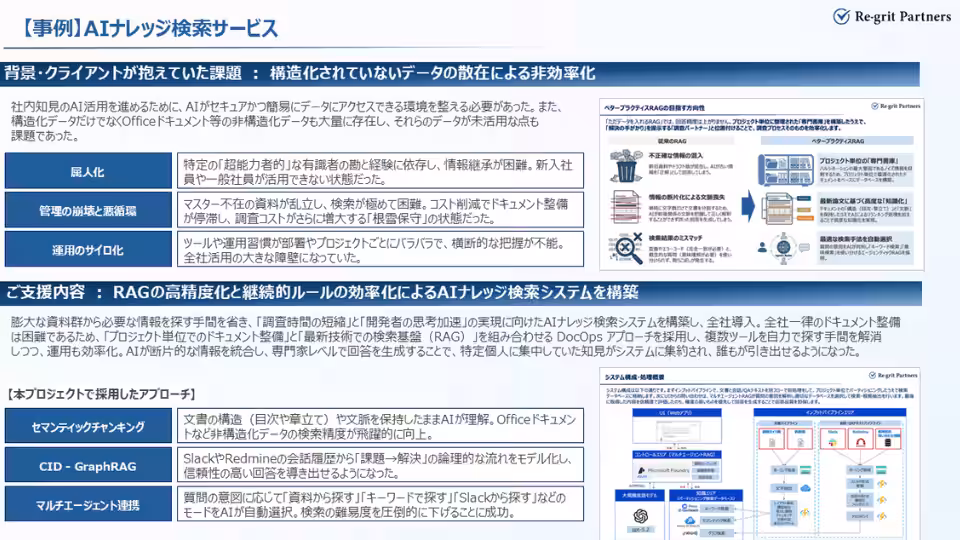The height and width of the screenshot is (540, 960).
Task: Click the slide title AIナレッジ検索サービス
Action: (149, 29)
